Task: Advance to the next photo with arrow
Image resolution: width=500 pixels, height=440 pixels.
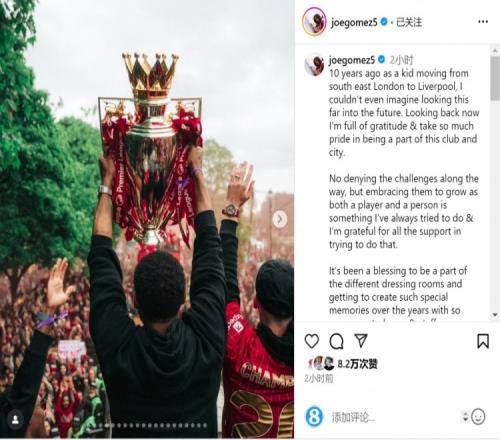Action: pyautogui.click(x=280, y=219)
